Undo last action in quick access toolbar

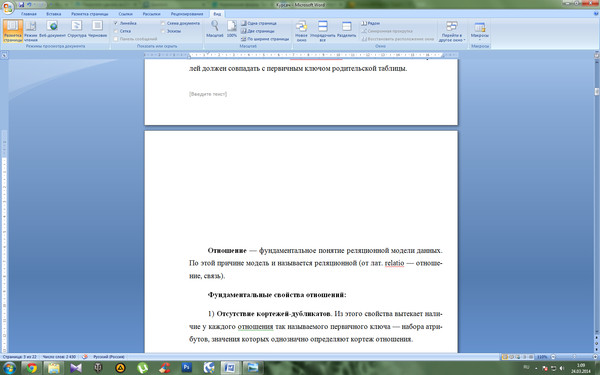point(29,5)
